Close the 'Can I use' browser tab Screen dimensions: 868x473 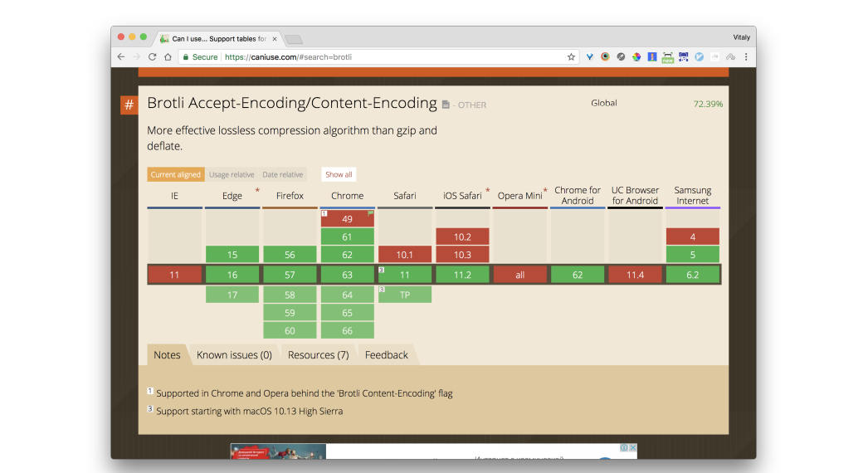tap(275, 39)
